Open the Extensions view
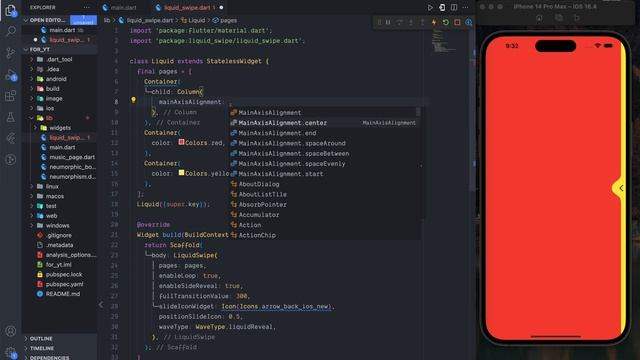640x360 pixels. (x=11, y=96)
